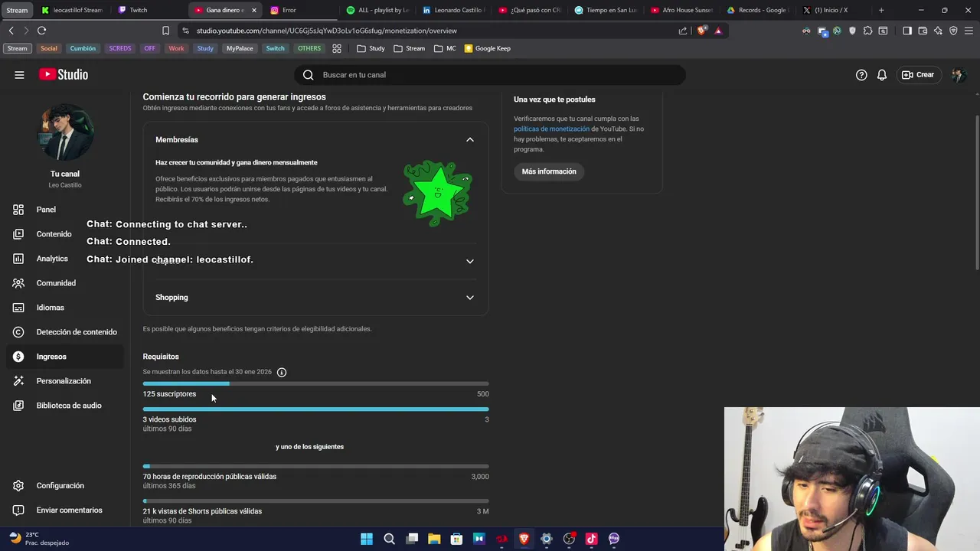Screen dimensions: 980x551
Task: Open the Google Keep bookmark
Action: coord(488,48)
